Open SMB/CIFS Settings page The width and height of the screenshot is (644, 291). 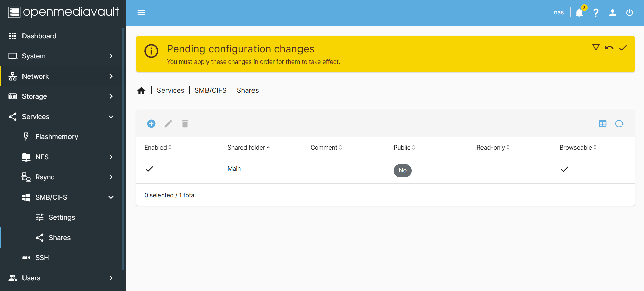pos(62,217)
